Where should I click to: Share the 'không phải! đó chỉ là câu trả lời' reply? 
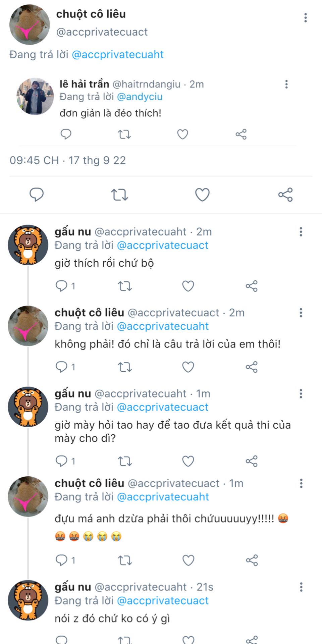point(252,367)
